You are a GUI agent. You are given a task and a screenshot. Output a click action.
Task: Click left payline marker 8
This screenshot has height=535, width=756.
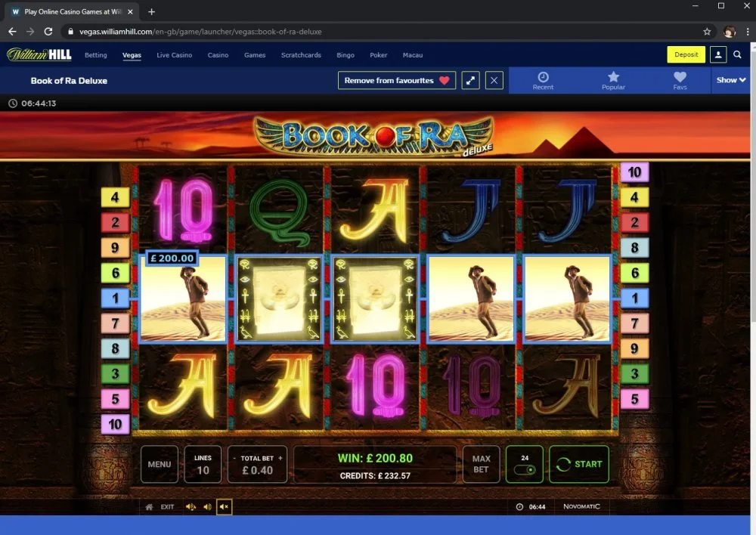coord(115,348)
